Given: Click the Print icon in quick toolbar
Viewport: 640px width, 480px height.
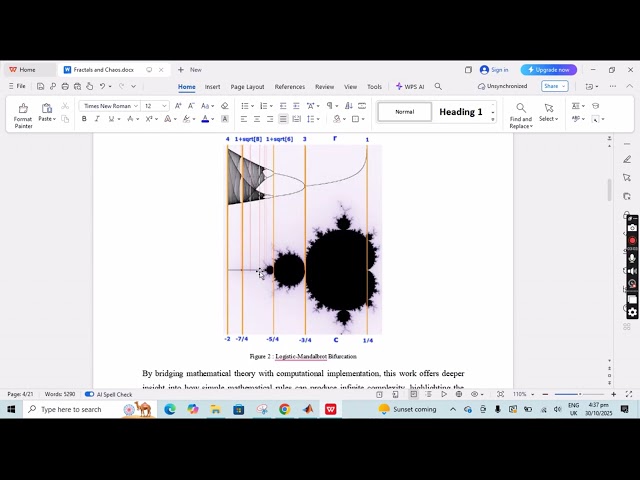Looking at the screenshot, I should (x=65, y=86).
